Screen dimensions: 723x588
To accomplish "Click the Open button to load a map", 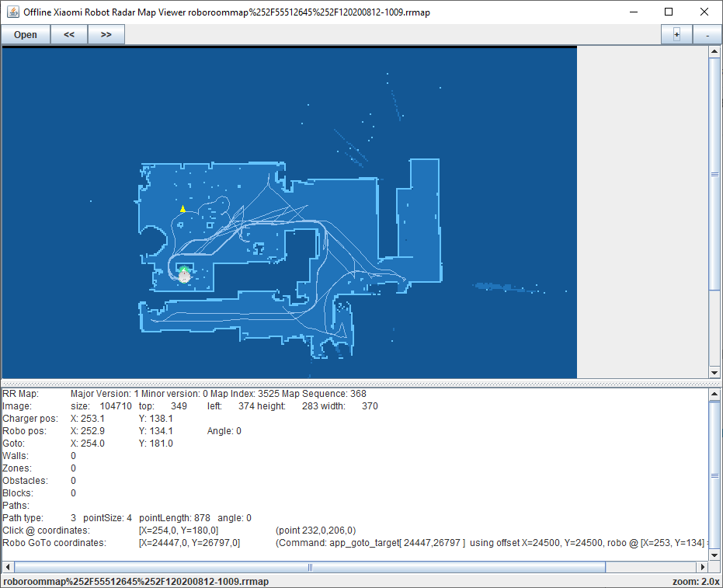I will tap(26, 34).
